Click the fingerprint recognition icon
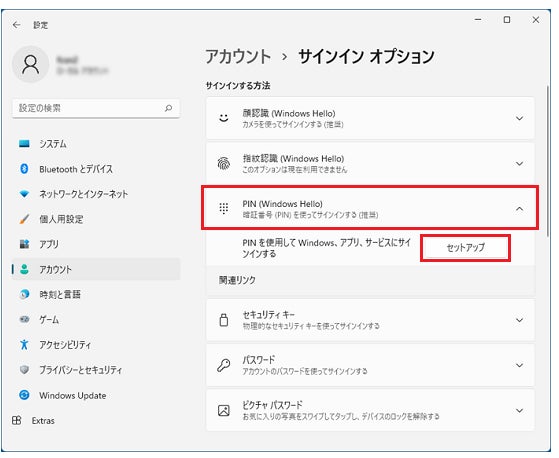Viewport: 559px width, 458px height. 224,163
